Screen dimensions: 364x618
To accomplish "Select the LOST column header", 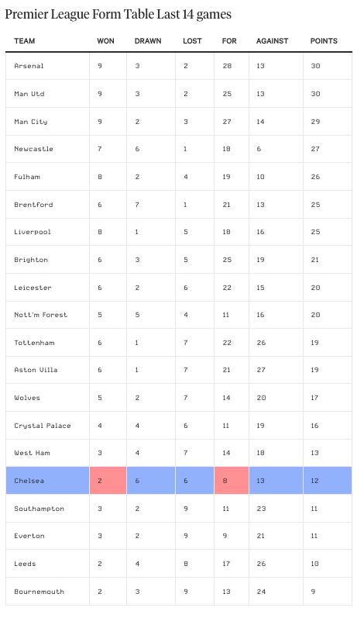I will pyautogui.click(x=192, y=41).
